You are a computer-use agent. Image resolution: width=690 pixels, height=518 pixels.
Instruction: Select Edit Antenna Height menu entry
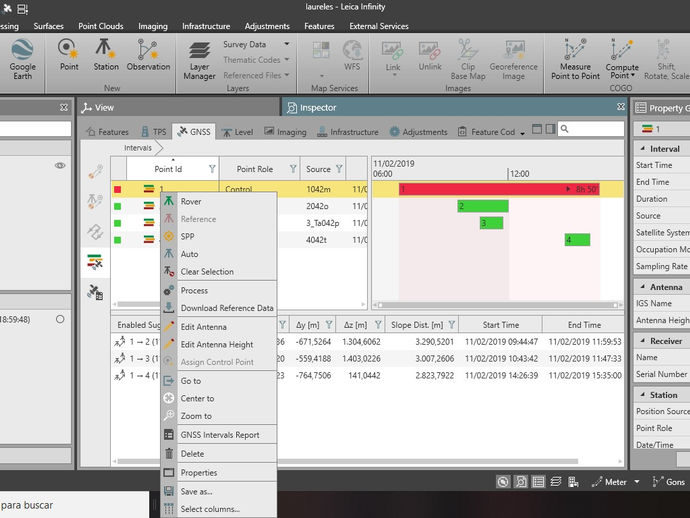219,344
